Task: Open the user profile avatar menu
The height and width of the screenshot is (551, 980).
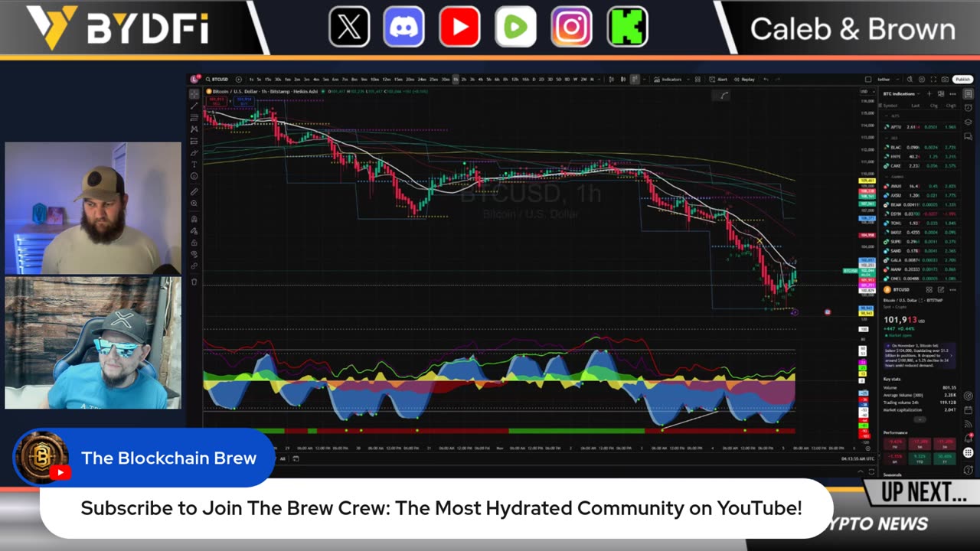Action: pos(194,79)
